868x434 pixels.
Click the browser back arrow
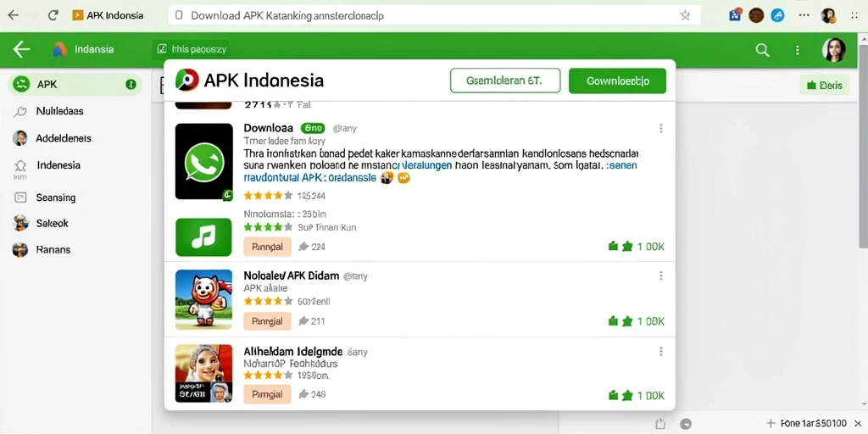(x=13, y=15)
